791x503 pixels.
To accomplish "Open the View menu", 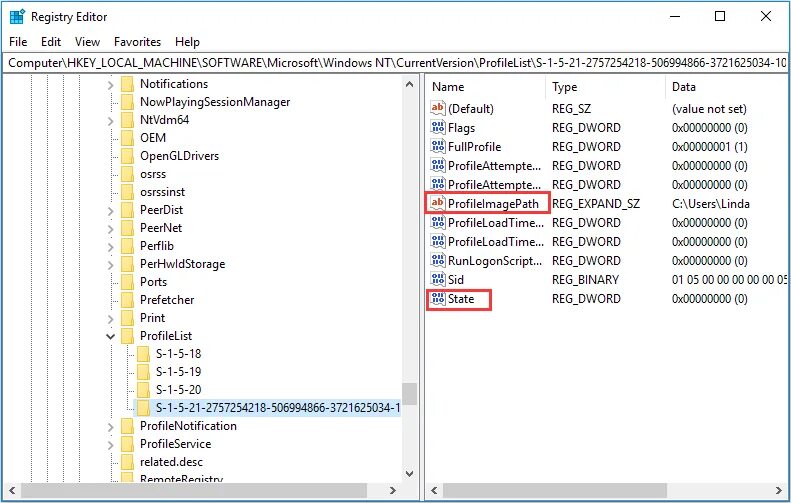I will [87, 42].
